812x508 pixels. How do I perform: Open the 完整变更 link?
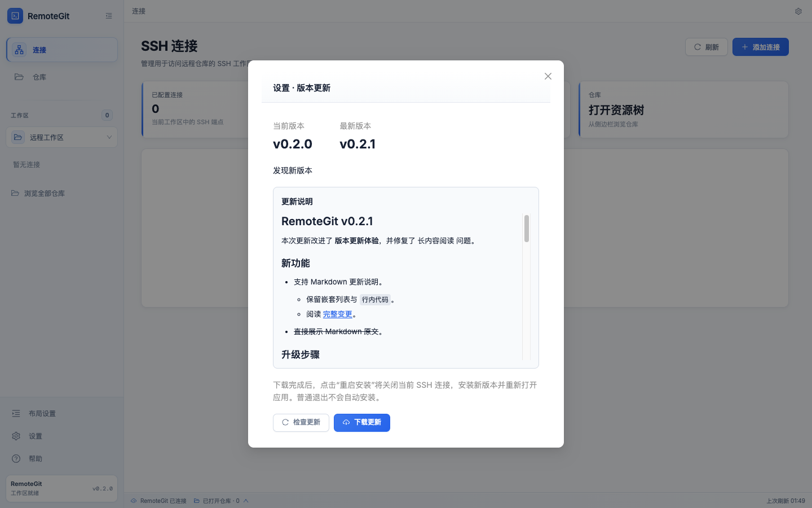click(338, 314)
